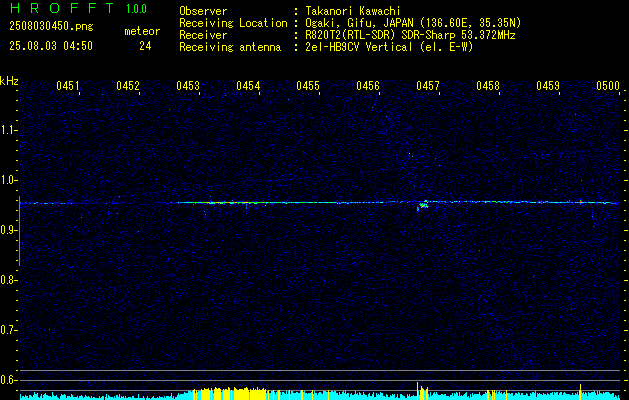The width and height of the screenshot is (629, 400).
Task: Click time marker 0453
Action: point(188,86)
